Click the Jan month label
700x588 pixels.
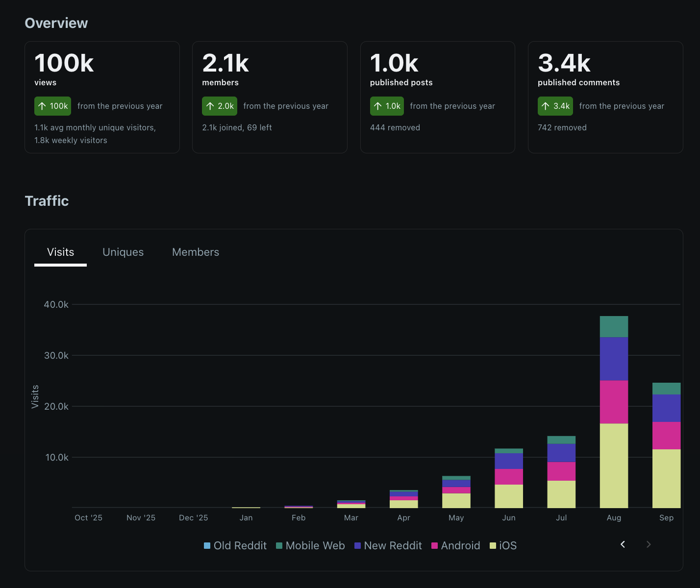[246, 517]
